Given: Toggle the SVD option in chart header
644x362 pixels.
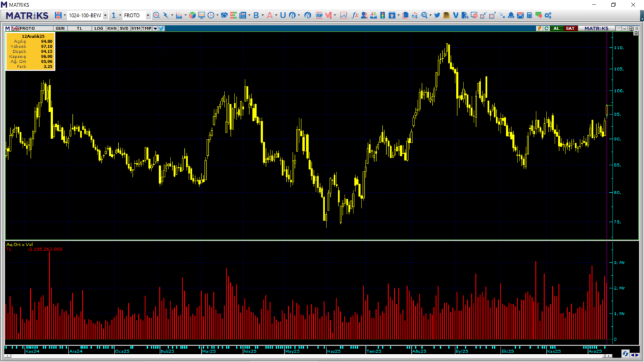Looking at the screenshot, I should pos(124,28).
